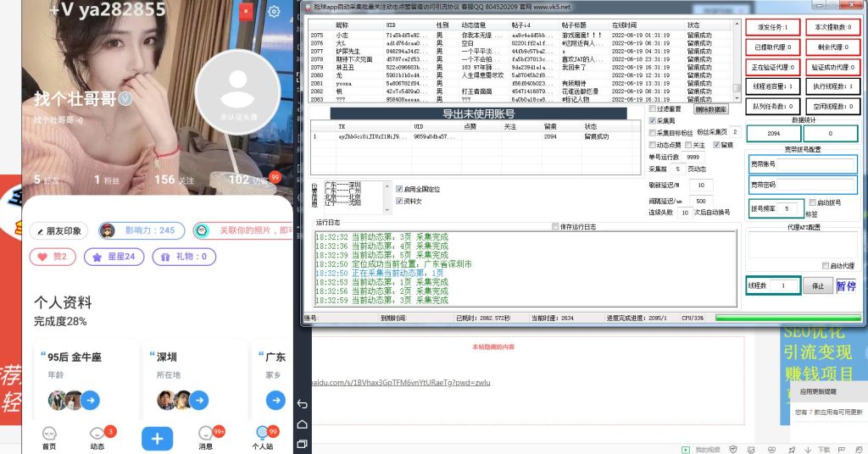This screenshot has height=454, width=868.
Task: Enable the 保存运行日志 checkbox
Action: 555,227
